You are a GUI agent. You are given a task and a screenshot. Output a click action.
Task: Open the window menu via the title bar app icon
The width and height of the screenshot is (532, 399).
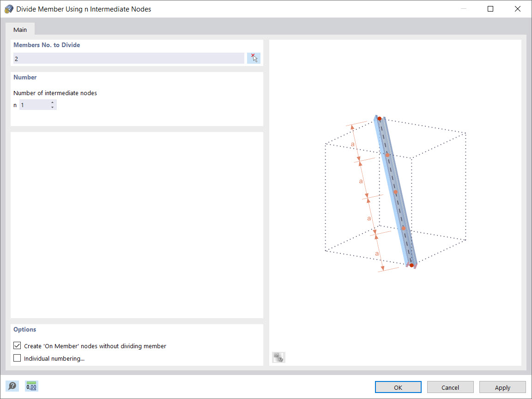(9, 8)
